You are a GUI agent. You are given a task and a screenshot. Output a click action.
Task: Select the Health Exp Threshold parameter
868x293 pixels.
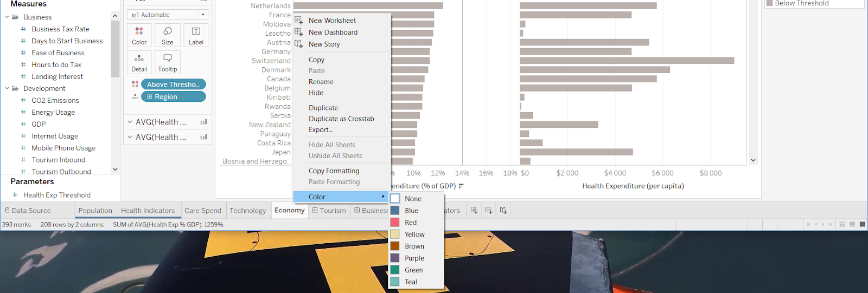coord(56,195)
